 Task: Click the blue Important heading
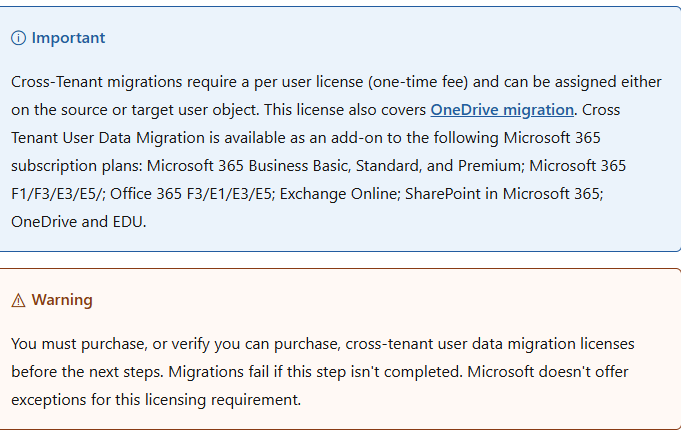tap(68, 38)
